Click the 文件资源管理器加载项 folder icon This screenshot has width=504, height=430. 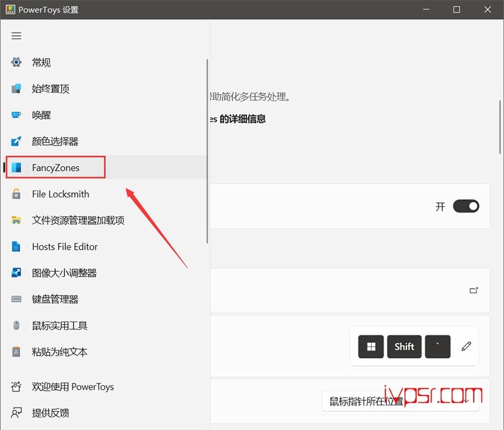click(16, 220)
